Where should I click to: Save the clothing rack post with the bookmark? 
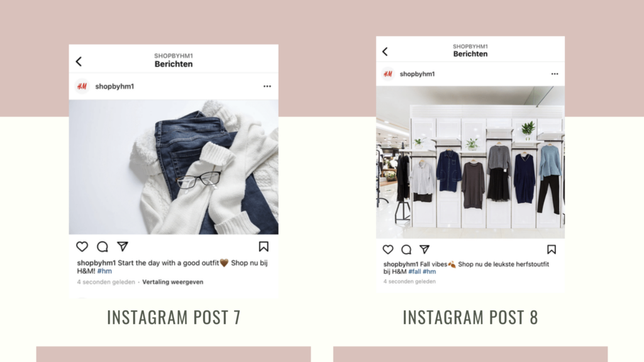click(x=552, y=249)
